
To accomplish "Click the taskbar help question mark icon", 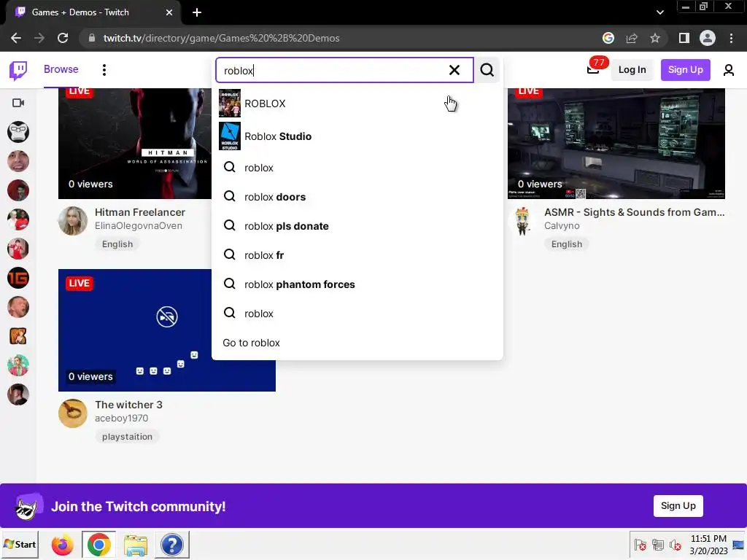I will click(172, 545).
